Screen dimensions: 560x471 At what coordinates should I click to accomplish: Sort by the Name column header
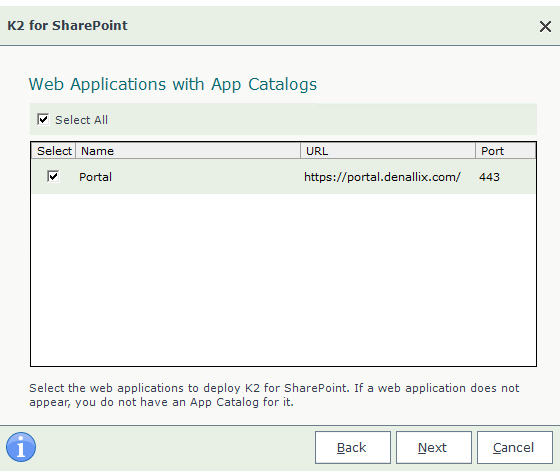pyautogui.click(x=188, y=151)
